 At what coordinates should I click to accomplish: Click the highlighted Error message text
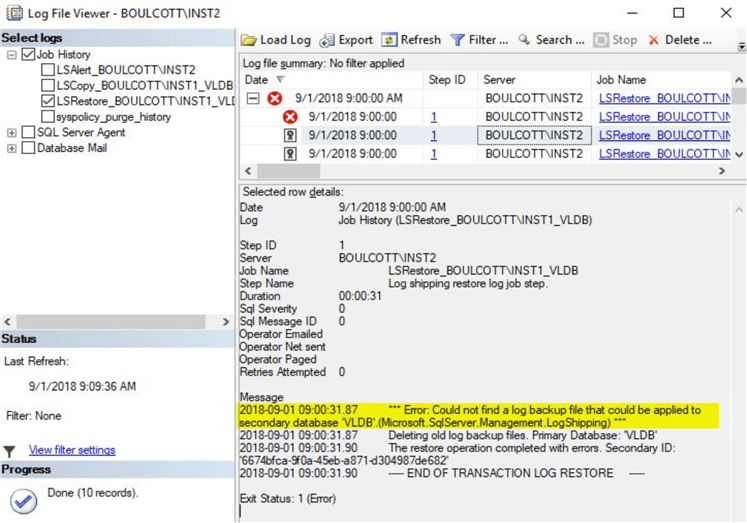point(479,416)
